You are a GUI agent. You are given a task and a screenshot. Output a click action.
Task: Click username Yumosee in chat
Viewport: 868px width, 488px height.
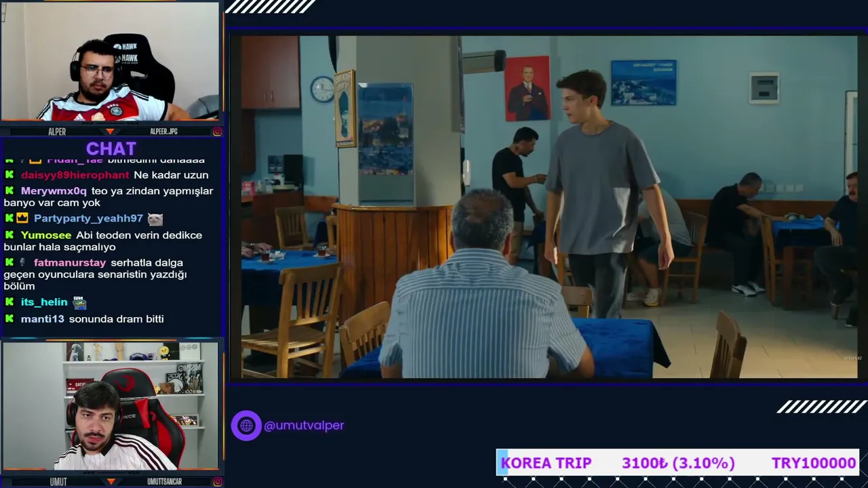tap(45, 235)
